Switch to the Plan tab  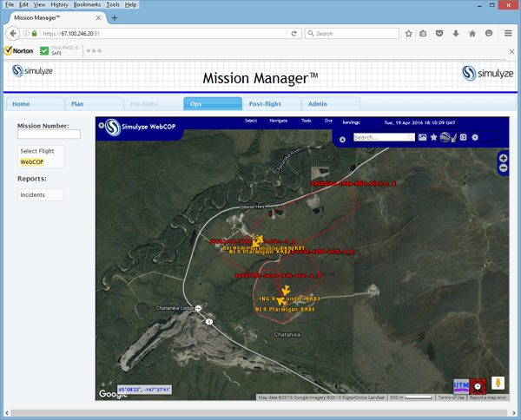click(x=95, y=104)
